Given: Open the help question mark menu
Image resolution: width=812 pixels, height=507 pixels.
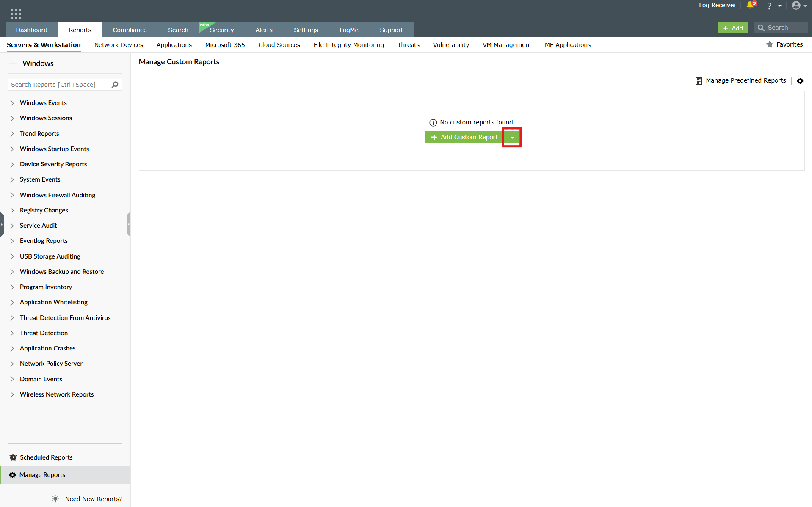Looking at the screenshot, I should tap(768, 6).
